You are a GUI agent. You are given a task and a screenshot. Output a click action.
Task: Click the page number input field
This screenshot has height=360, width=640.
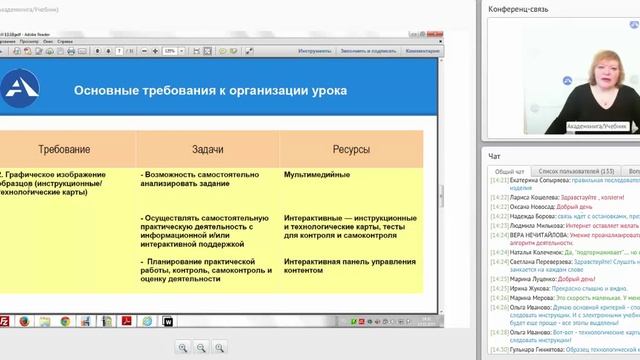(x=119, y=51)
